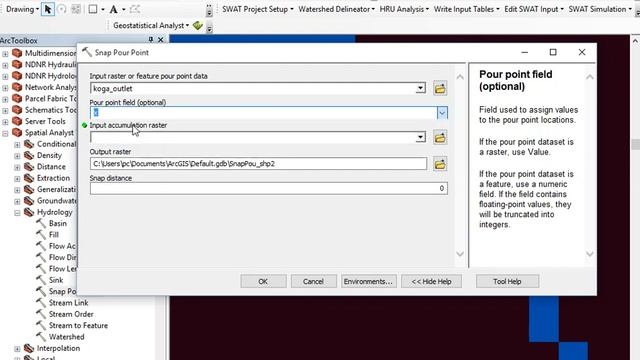Open rectangle shape tool dropdown arrow
This screenshot has width=640, height=360.
pyautogui.click(x=103, y=9)
